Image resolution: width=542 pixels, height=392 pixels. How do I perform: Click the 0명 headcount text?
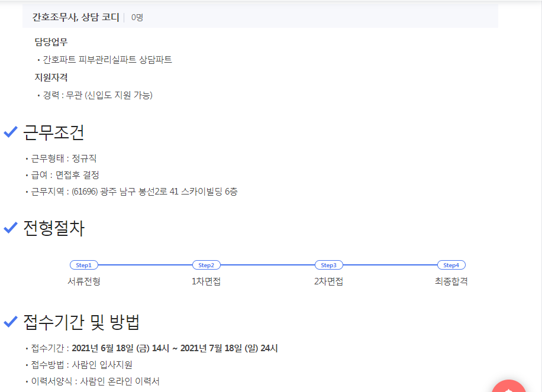tap(137, 17)
